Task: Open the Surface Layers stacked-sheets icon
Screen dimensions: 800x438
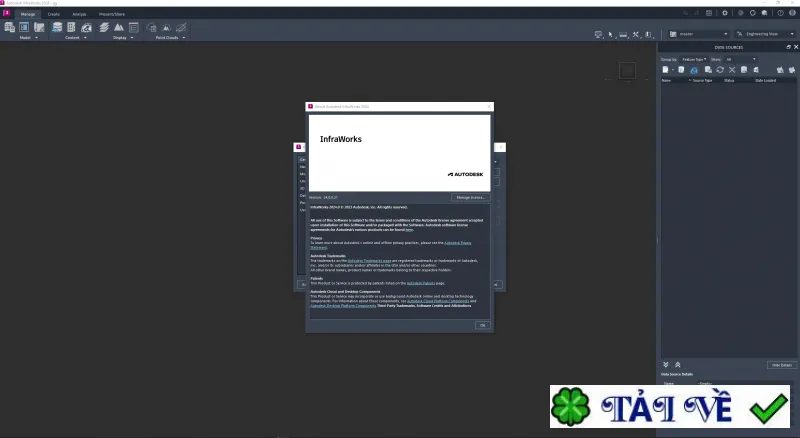Action: pyautogui.click(x=104, y=28)
